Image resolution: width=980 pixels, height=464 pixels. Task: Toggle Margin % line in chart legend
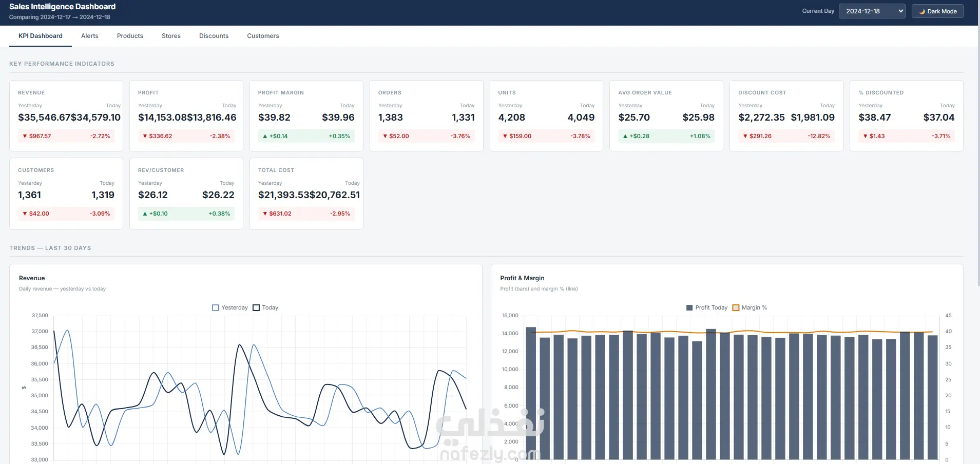(x=750, y=308)
